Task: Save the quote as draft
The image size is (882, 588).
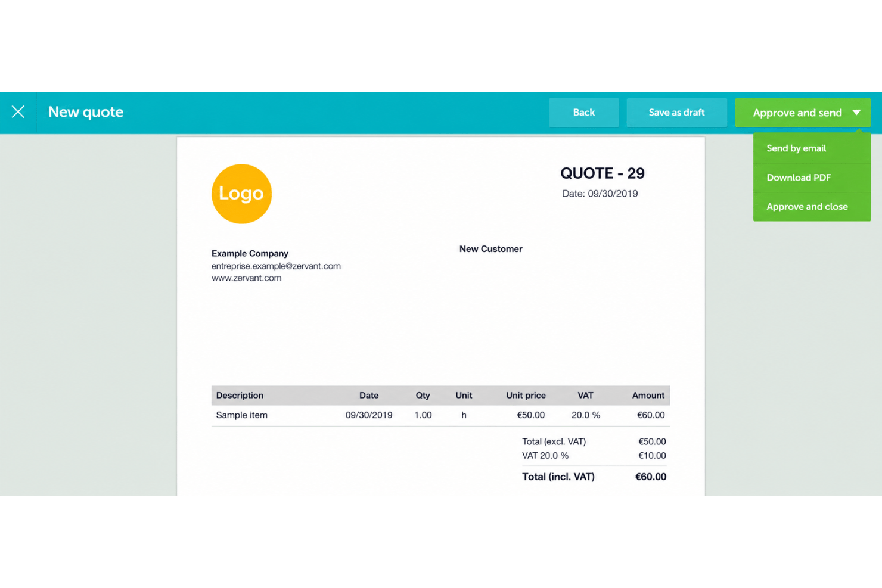Action: 676,113
